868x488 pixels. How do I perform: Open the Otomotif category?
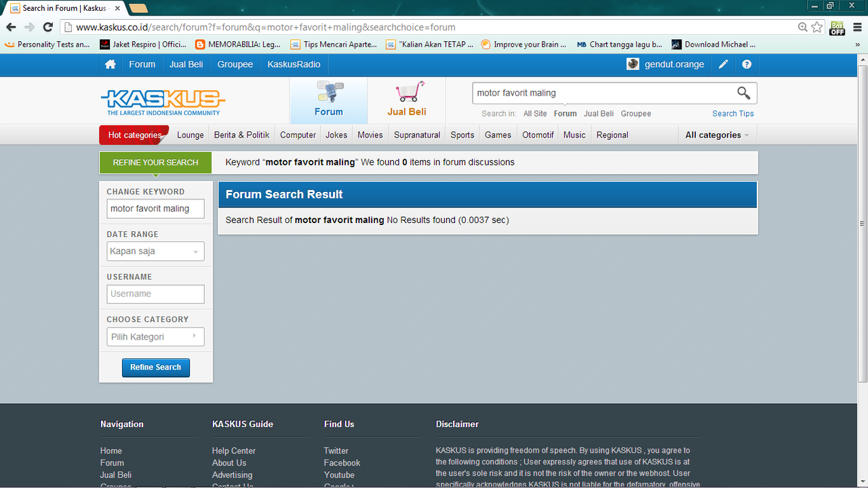click(538, 135)
